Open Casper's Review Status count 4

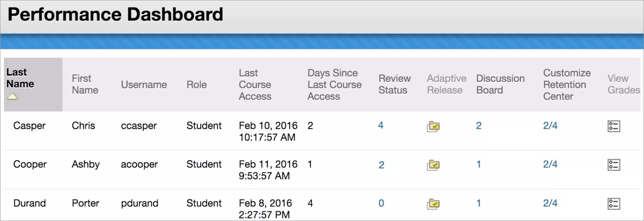point(381,126)
